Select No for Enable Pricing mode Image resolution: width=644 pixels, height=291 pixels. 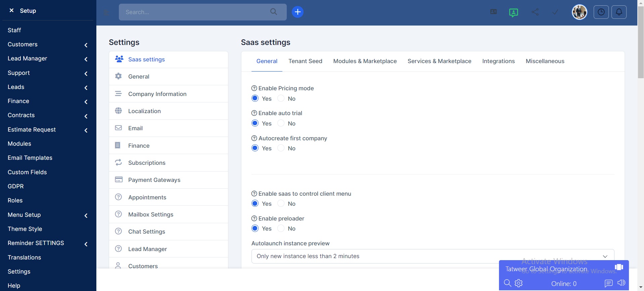(x=281, y=98)
